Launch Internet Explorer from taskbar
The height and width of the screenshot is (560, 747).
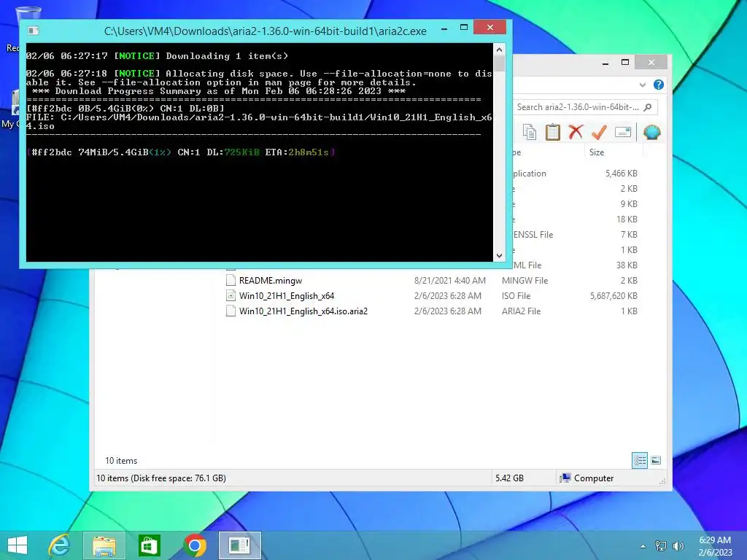point(60,545)
